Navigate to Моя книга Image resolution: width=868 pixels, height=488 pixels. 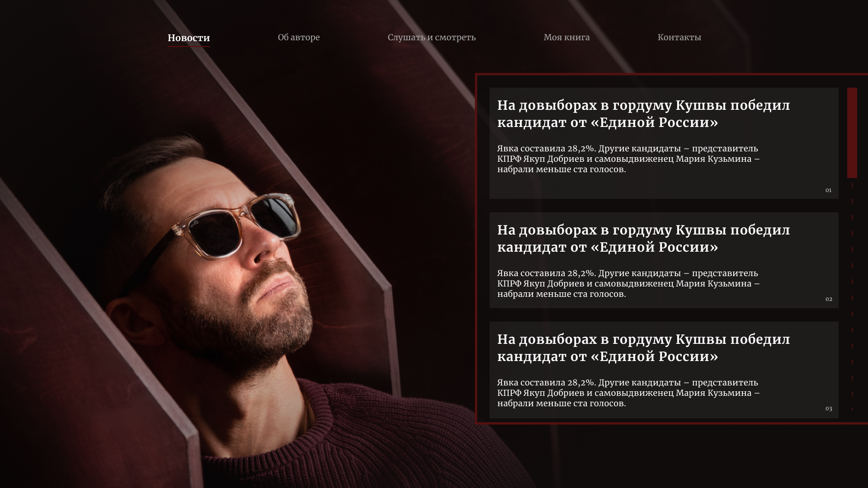click(x=566, y=38)
